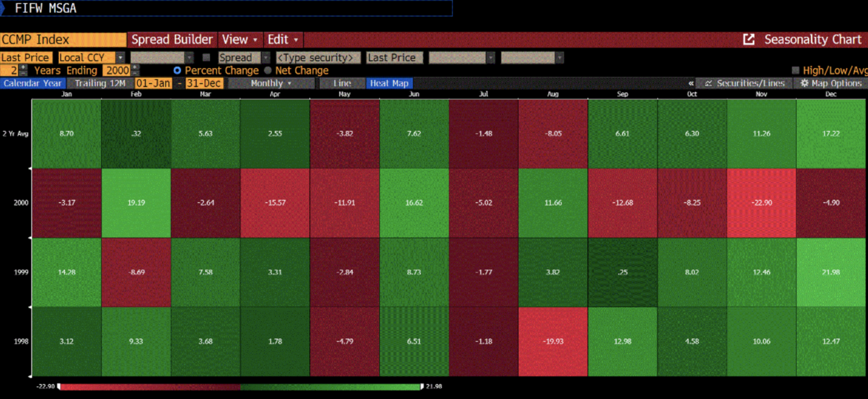
Task: Increase the Years count stepper arrow
Action: pos(23,68)
